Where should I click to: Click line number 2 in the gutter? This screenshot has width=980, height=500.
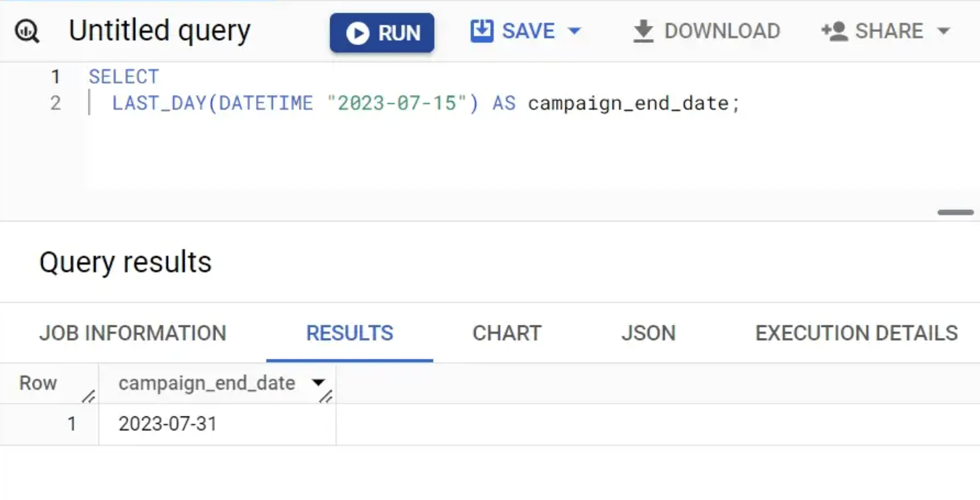coord(56,103)
